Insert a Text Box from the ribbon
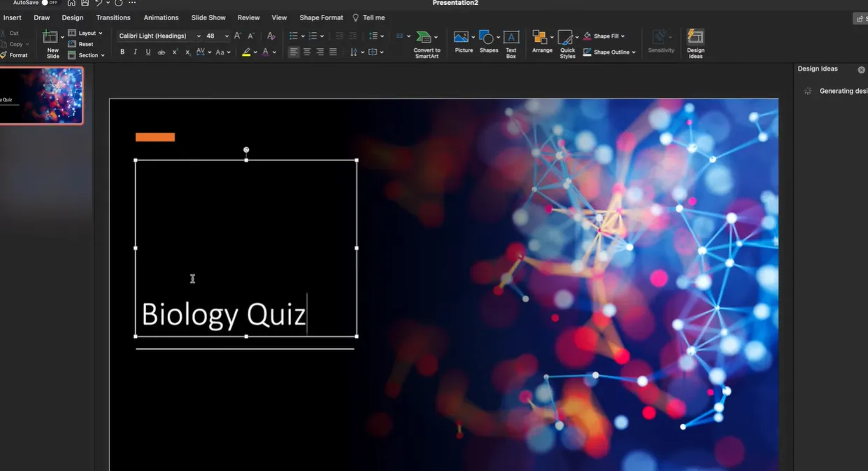Image resolution: width=868 pixels, height=471 pixels. [x=511, y=43]
